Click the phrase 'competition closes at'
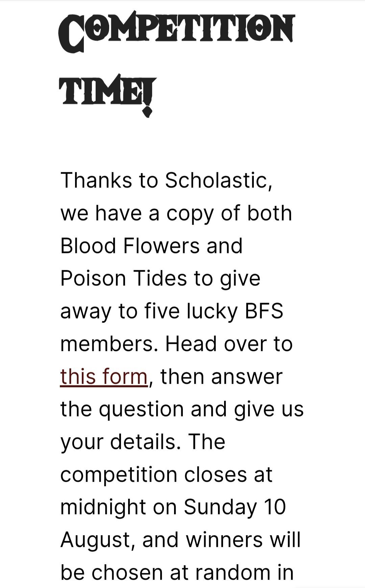 (x=166, y=475)
